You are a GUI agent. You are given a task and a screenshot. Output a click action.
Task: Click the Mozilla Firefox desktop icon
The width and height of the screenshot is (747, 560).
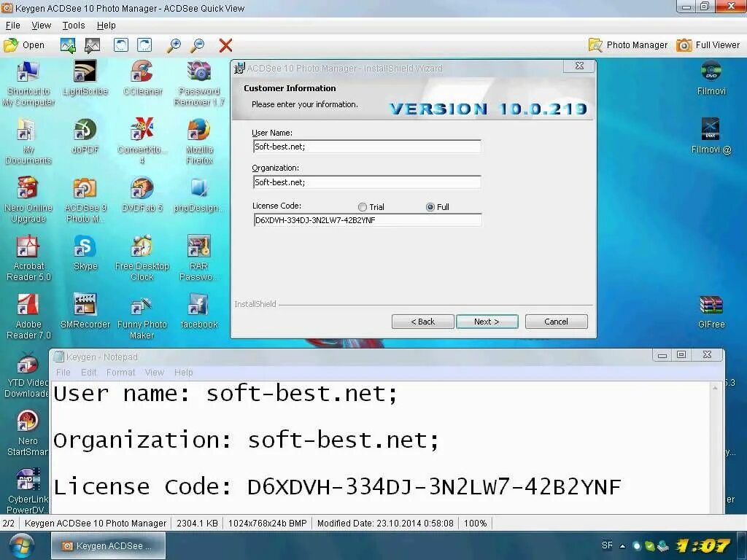pyautogui.click(x=199, y=142)
